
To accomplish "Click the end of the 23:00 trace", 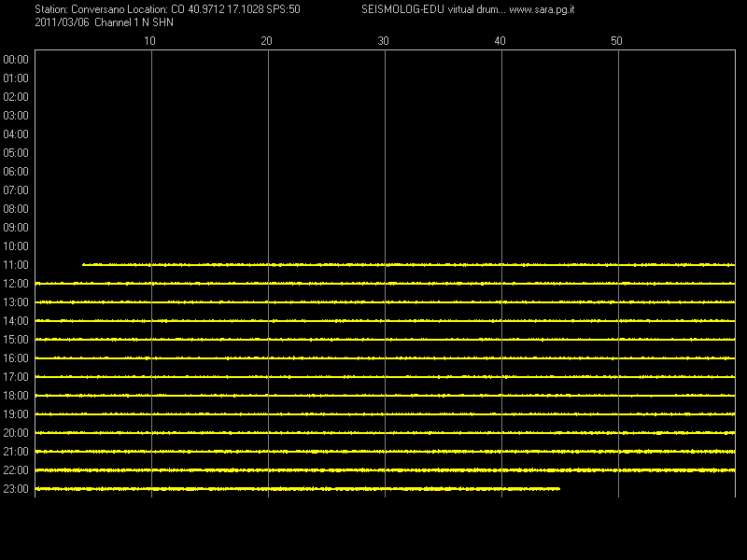I will point(558,488).
